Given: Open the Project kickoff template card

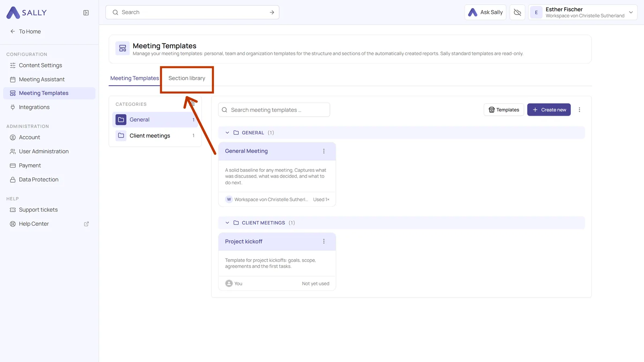Looking at the screenshot, I should pyautogui.click(x=277, y=261).
